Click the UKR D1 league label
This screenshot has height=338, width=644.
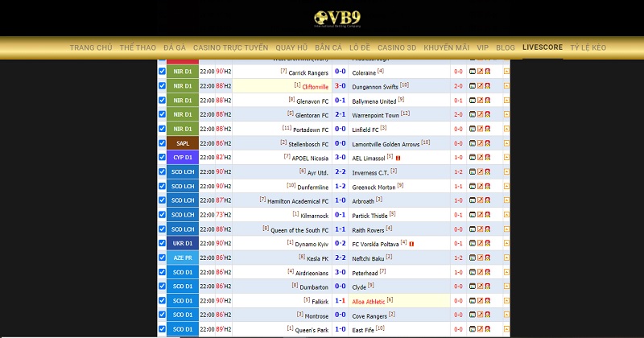183,243
